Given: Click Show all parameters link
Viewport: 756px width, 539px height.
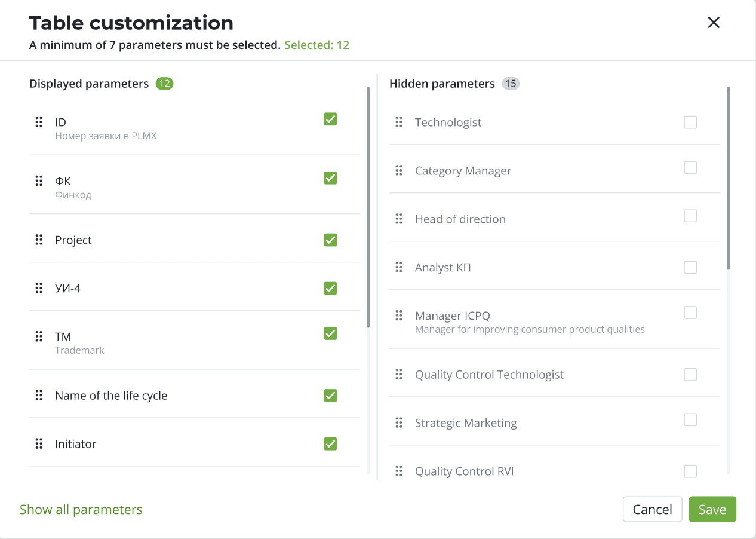Looking at the screenshot, I should click(x=81, y=510).
